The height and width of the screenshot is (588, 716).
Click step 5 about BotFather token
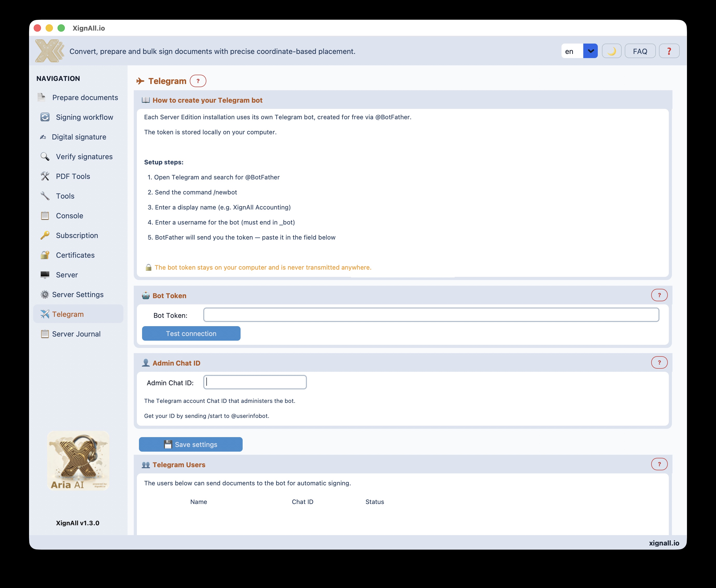242,237
